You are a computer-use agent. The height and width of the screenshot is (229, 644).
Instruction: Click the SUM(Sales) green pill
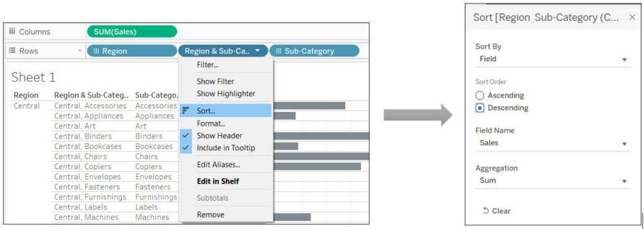coord(132,31)
